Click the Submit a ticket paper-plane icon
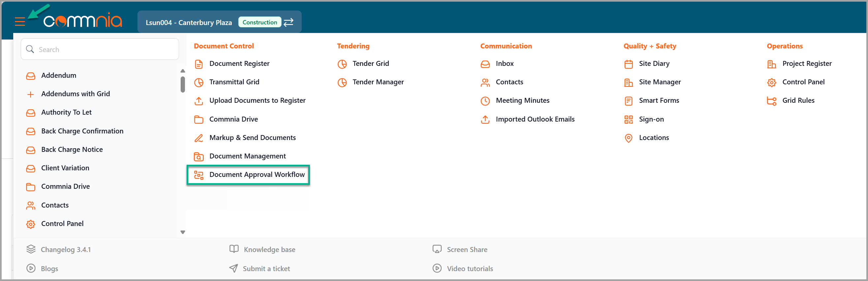This screenshot has width=868, height=281. click(233, 268)
